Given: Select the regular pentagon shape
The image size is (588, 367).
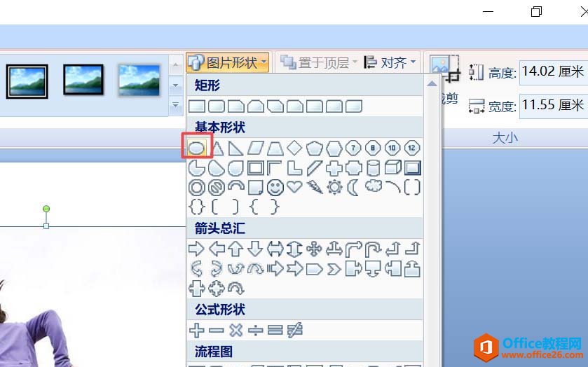Looking at the screenshot, I should coord(314,148).
